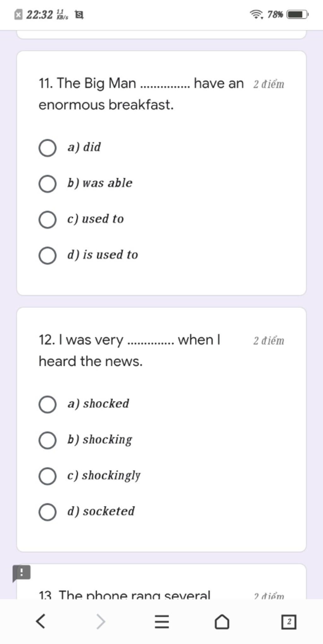Choose 'b) shocking' radio option

coord(48,440)
